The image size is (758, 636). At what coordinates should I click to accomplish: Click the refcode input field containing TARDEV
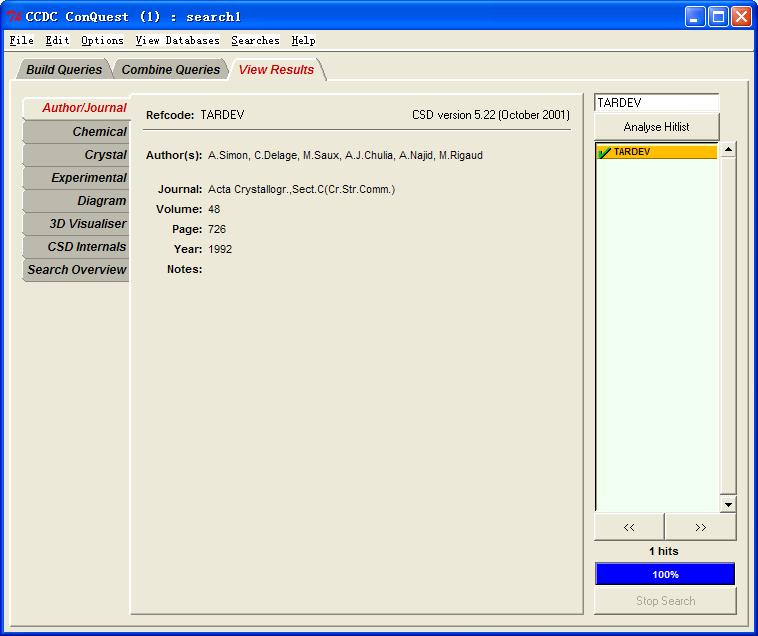click(x=656, y=102)
